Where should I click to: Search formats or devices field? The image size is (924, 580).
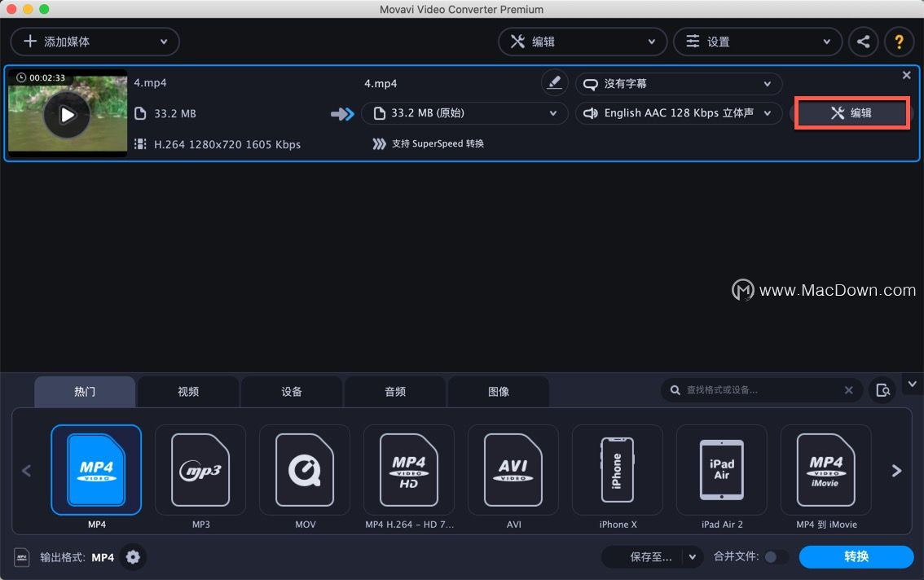coord(761,390)
